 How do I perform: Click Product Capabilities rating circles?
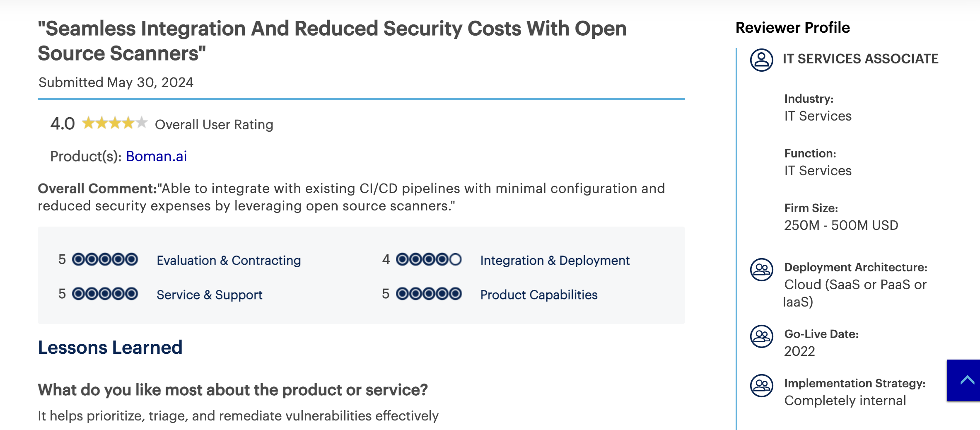(x=429, y=294)
